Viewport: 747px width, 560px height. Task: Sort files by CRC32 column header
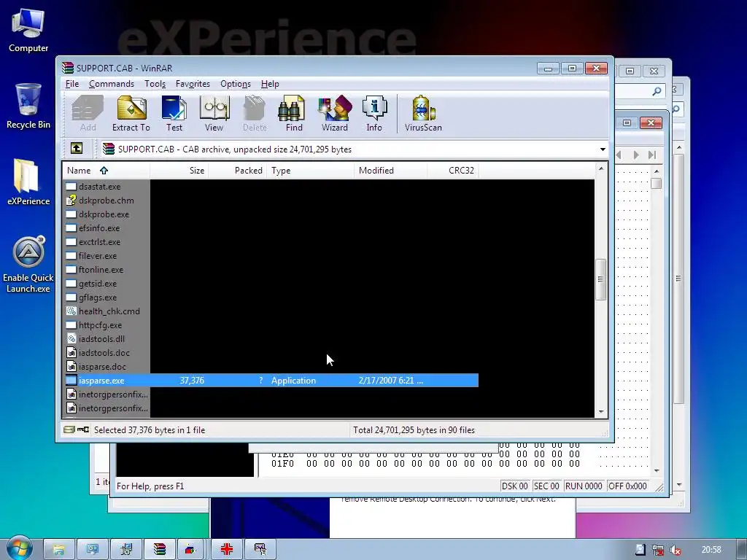click(x=452, y=171)
